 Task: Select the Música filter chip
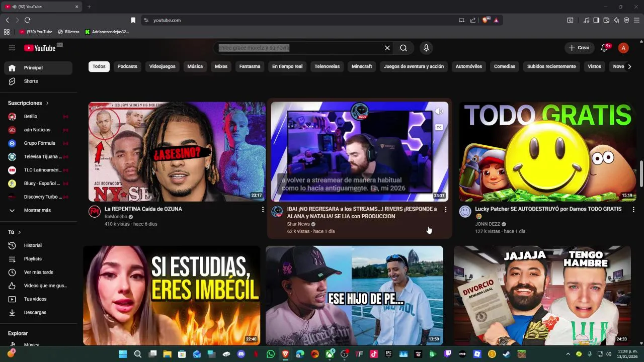pos(195,66)
